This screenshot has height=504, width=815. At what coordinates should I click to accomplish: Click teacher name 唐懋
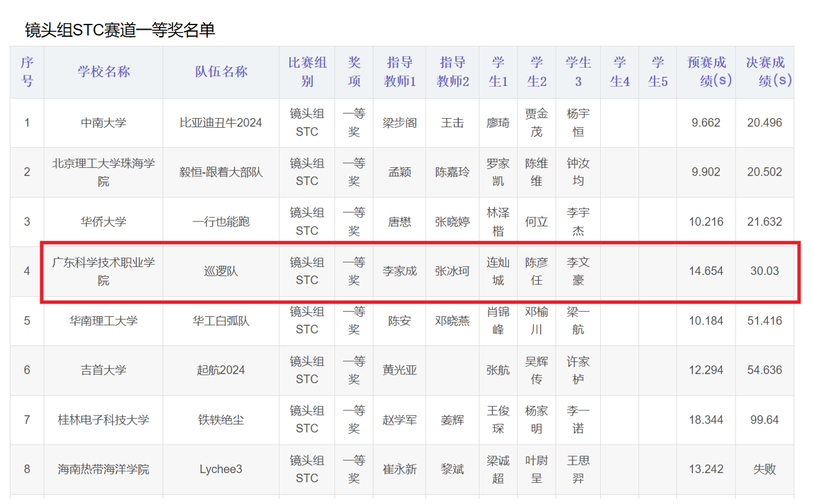coord(400,222)
